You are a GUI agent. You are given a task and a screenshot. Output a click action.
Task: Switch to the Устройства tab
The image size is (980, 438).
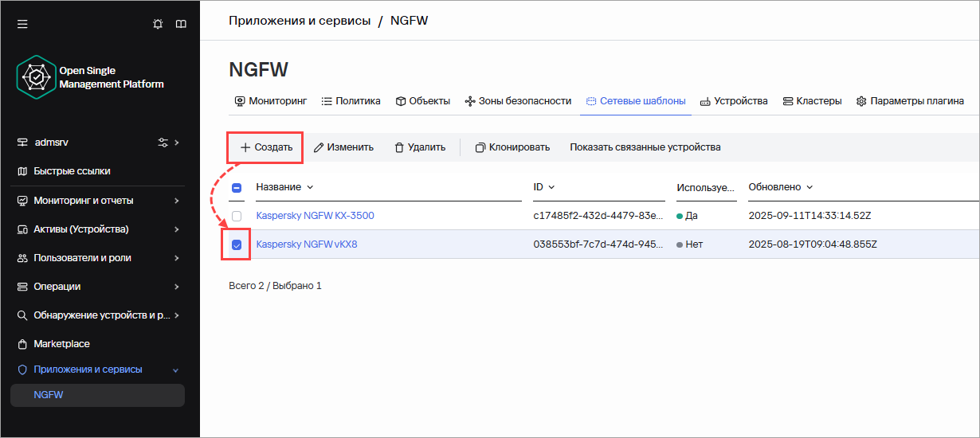coord(734,101)
